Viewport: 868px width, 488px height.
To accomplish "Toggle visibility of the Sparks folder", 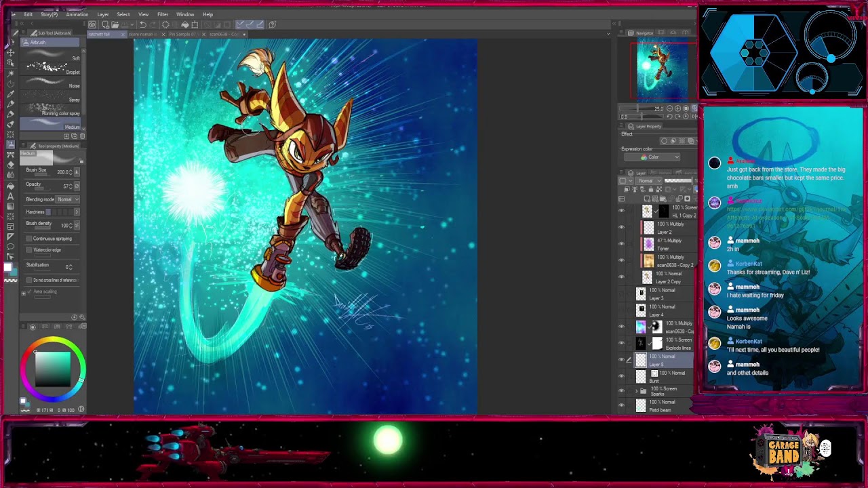I will [621, 391].
